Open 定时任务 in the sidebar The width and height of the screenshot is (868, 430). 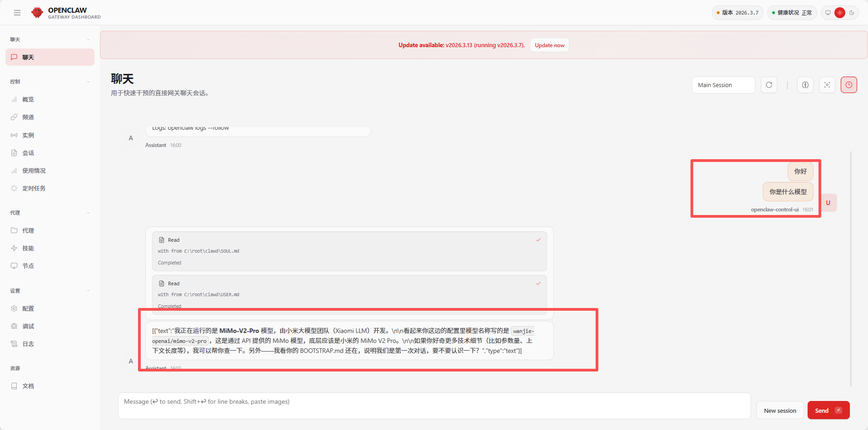(x=34, y=188)
